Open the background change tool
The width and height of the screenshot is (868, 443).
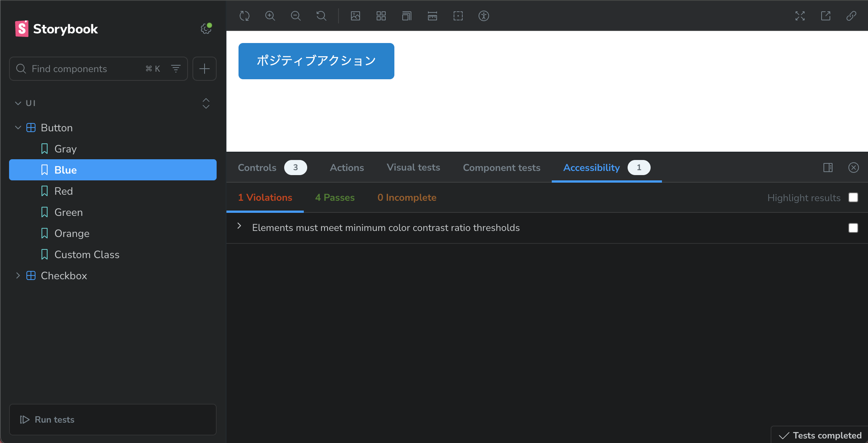click(356, 16)
